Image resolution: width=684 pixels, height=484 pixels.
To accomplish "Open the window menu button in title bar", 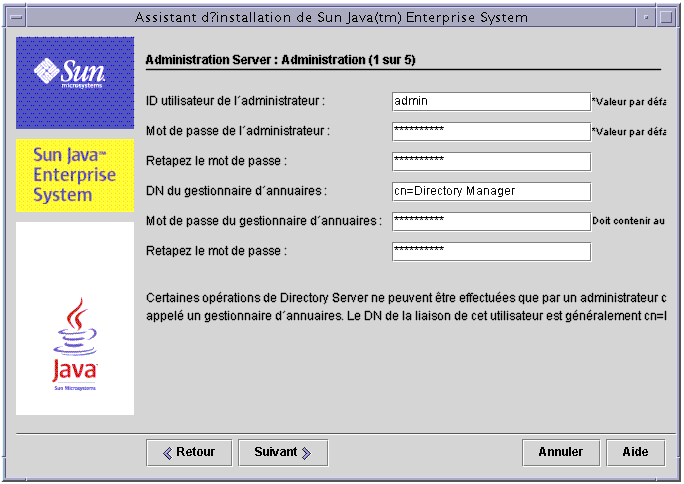I will point(17,17).
